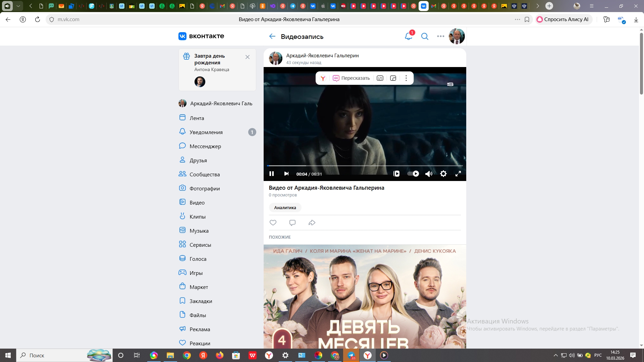Skip to next video
Screen dimensions: 644x362
(x=286, y=174)
